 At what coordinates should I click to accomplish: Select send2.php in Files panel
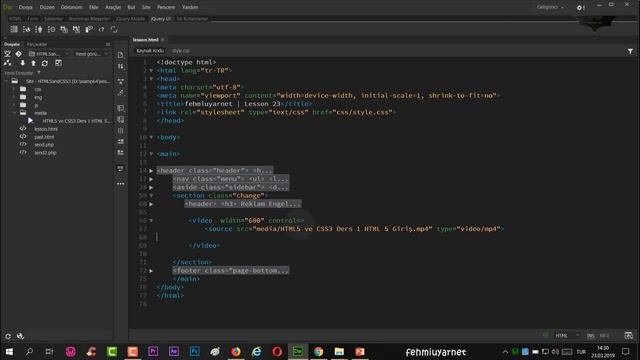45,153
